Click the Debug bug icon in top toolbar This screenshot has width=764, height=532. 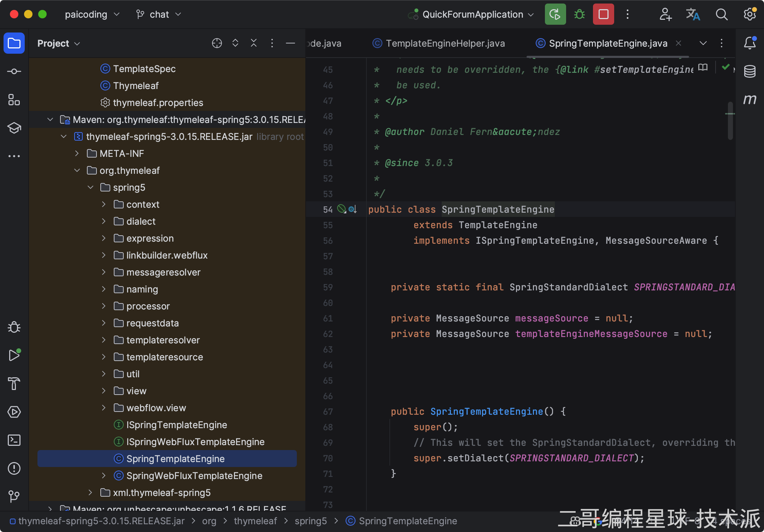[579, 14]
